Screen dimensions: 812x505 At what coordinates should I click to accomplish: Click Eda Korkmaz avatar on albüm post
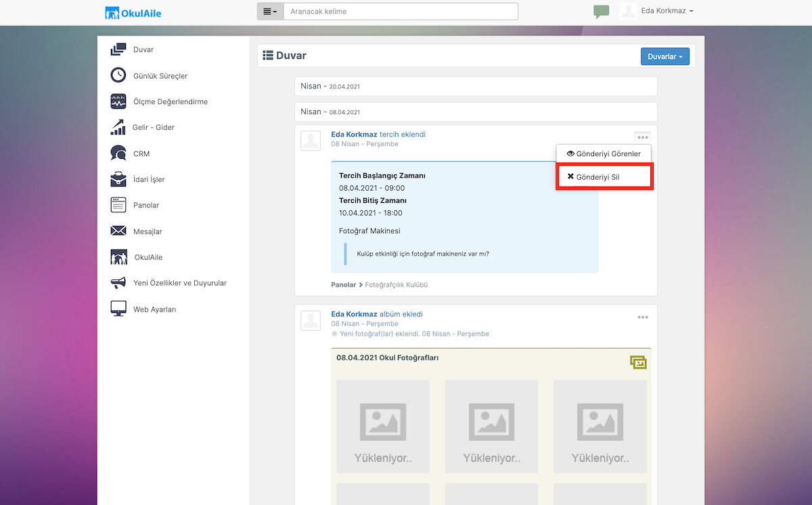point(311,320)
